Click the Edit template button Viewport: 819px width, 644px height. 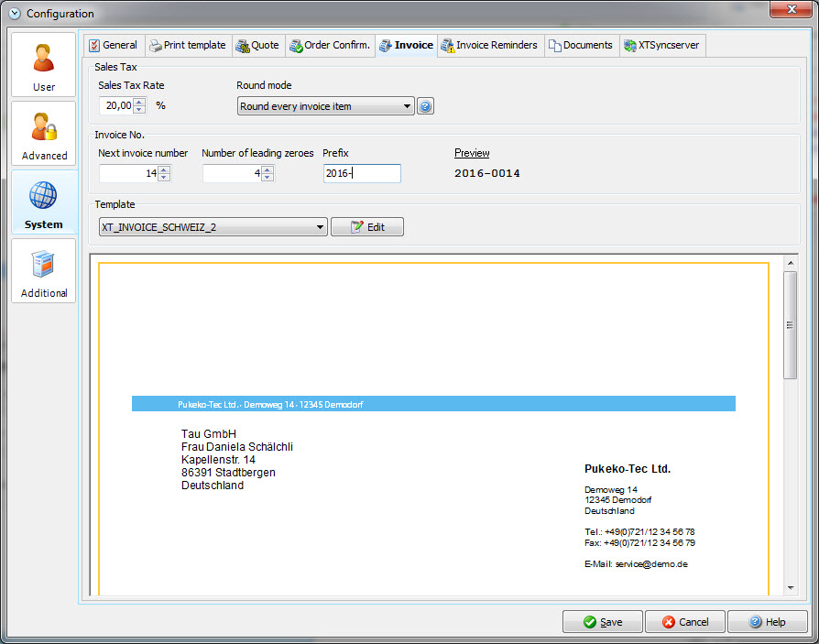366,227
